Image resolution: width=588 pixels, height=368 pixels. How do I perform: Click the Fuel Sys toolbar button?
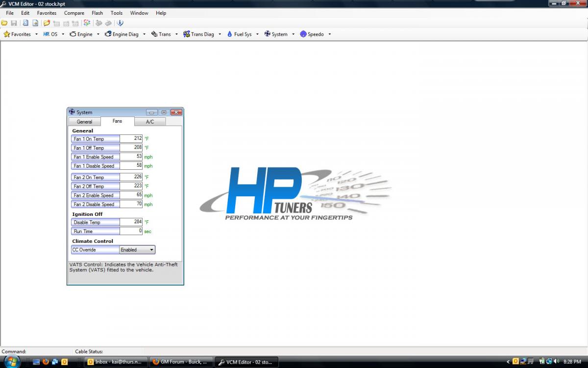[239, 34]
